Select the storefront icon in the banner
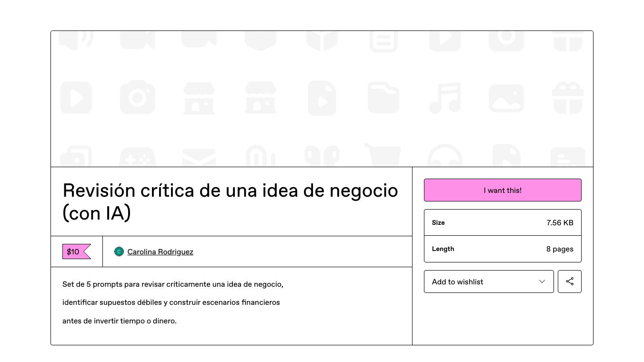The width and height of the screenshot is (644, 362). click(x=199, y=98)
